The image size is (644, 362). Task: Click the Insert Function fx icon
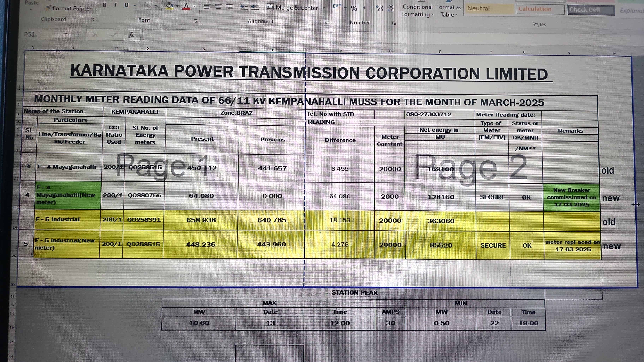tap(131, 35)
